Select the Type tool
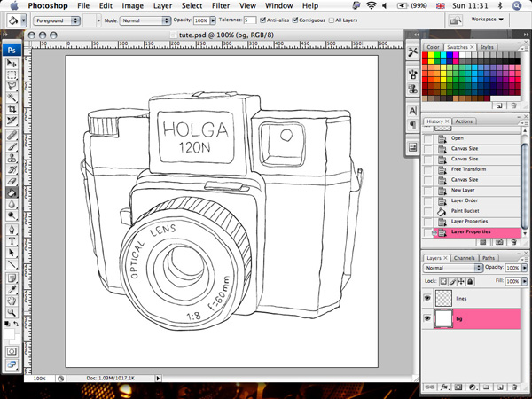Image resolution: width=532 pixels, height=399 pixels. tap(12, 241)
